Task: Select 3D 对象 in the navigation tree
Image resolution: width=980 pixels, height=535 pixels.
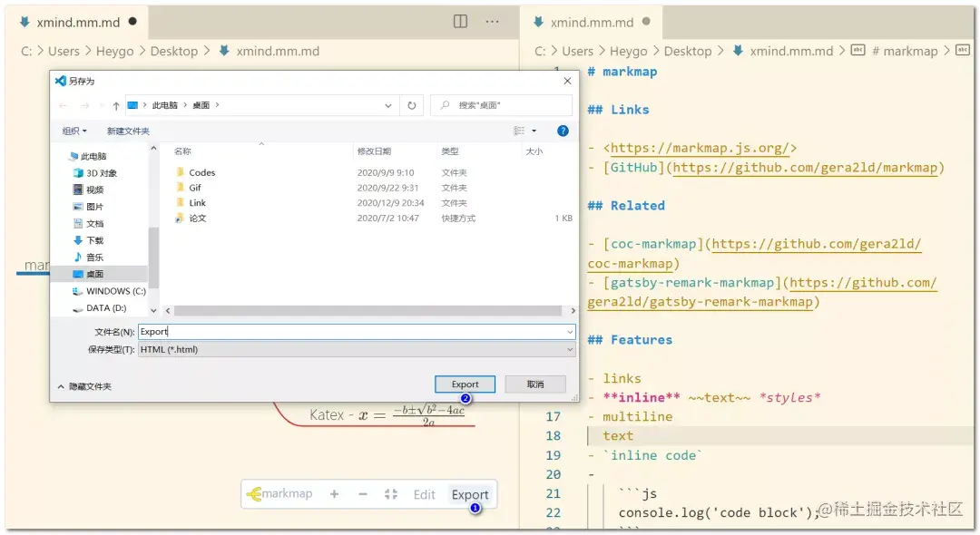Action: [x=95, y=173]
